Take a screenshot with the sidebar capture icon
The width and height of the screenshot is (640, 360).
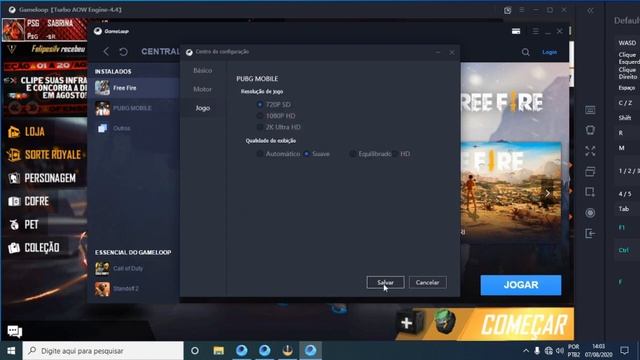coord(590,192)
